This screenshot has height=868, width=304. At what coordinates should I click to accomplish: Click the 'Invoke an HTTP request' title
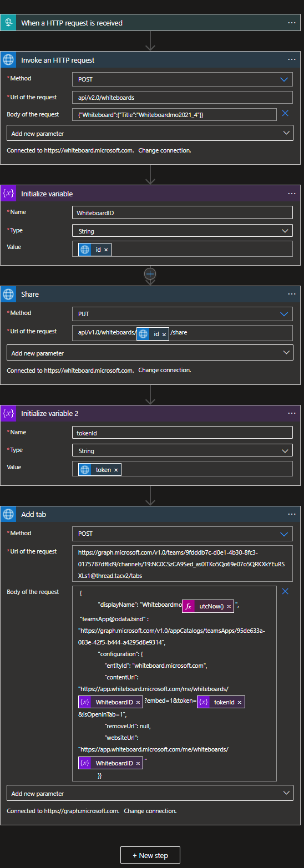point(58,60)
